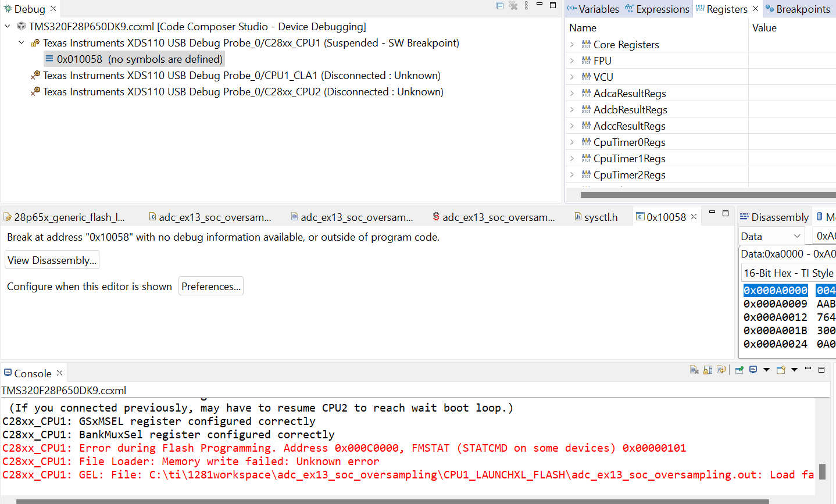Expand CpuTimer0Regs group
Screen dimensions: 836x504
(x=572, y=142)
